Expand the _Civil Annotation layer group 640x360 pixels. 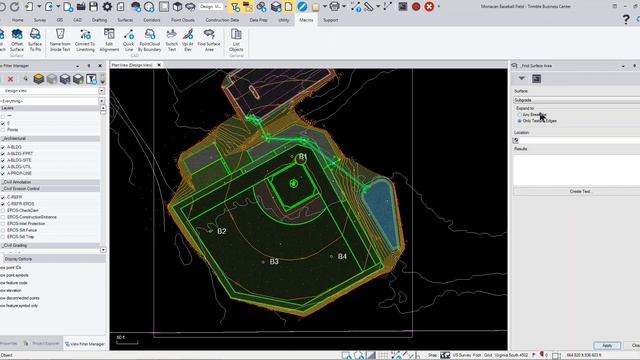pyautogui.click(x=49, y=182)
